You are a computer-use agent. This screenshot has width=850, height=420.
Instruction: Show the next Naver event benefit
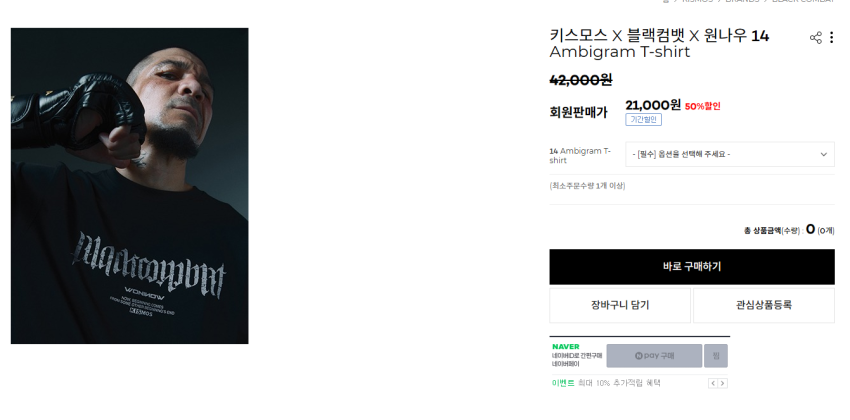point(723,383)
